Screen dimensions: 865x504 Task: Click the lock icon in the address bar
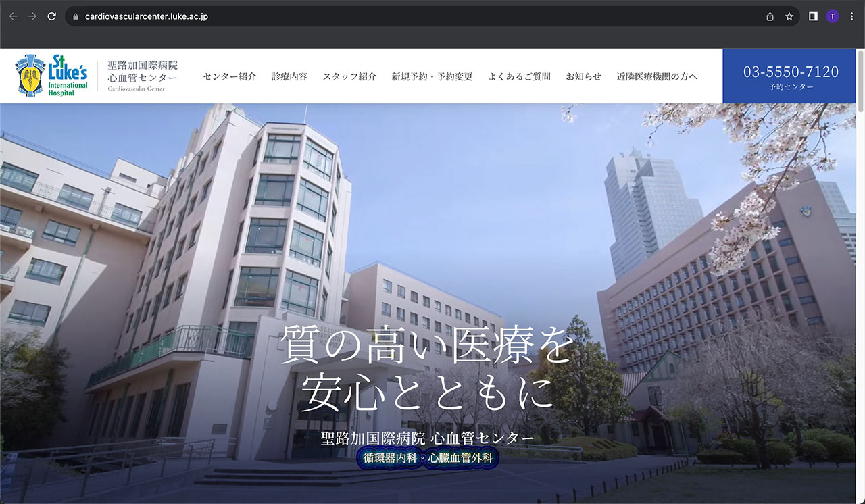(76, 16)
